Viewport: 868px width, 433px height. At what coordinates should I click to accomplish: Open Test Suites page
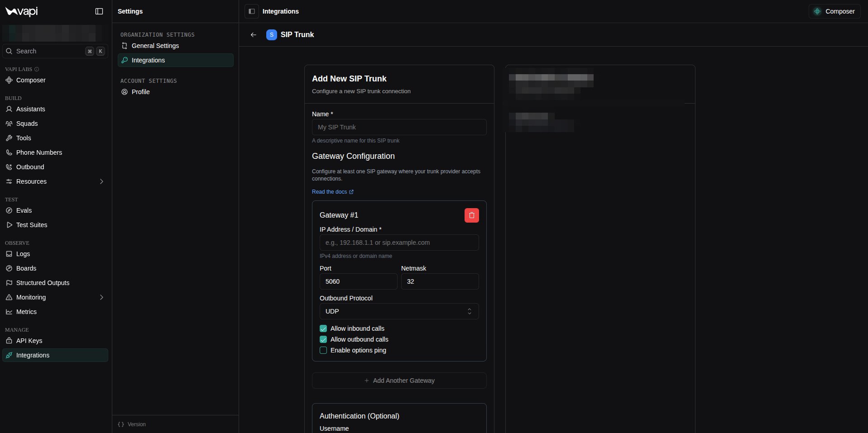coord(55,225)
